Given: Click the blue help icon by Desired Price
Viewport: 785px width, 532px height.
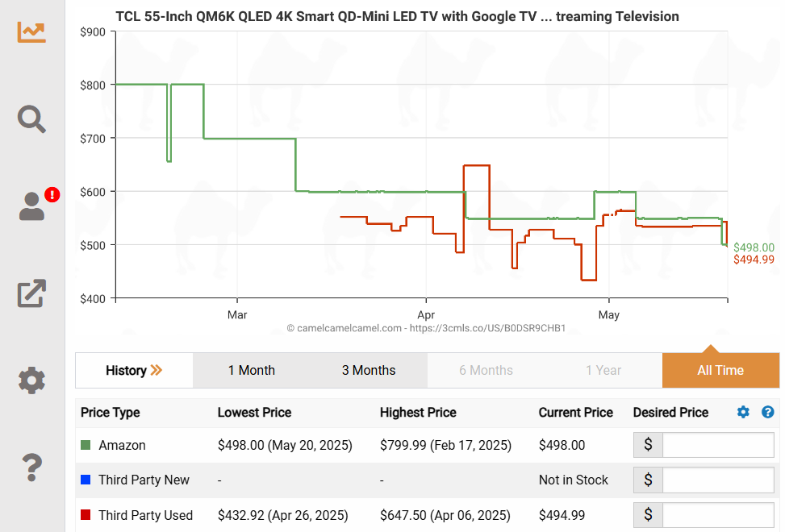Looking at the screenshot, I should (x=768, y=412).
